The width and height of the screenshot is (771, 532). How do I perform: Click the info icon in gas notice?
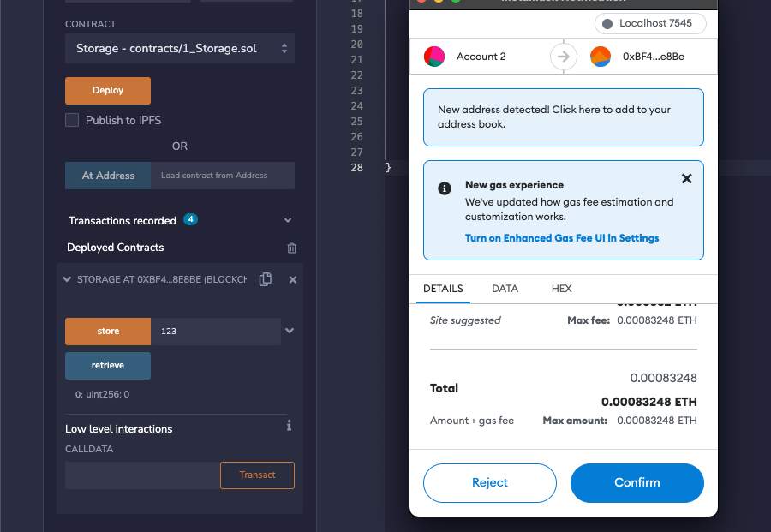[445, 188]
